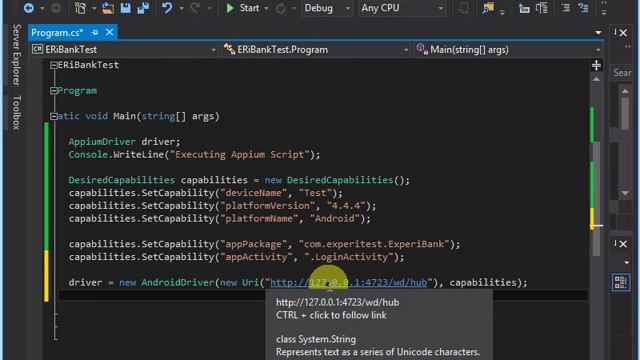Start debugging with the Start button
Viewport: 640px width, 360px height.
point(242,8)
